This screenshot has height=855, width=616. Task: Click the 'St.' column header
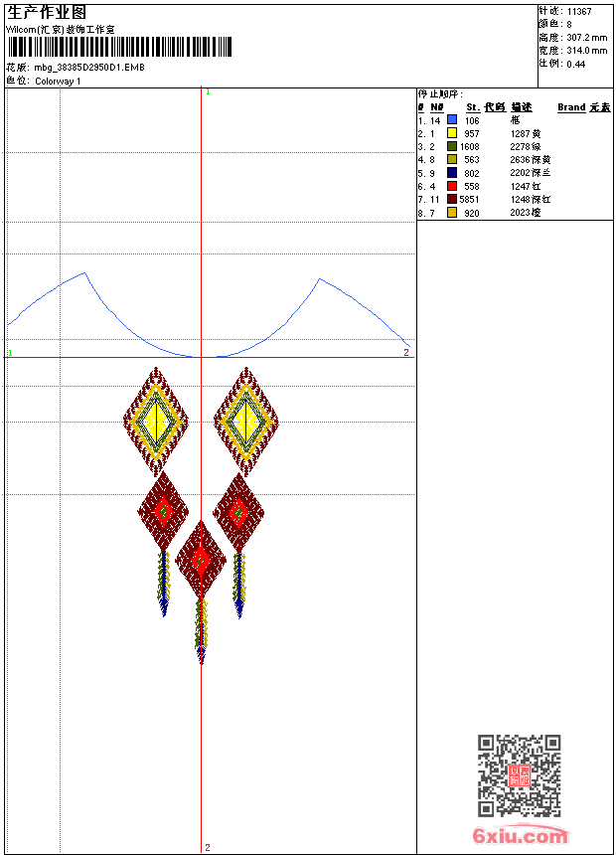click(473, 107)
